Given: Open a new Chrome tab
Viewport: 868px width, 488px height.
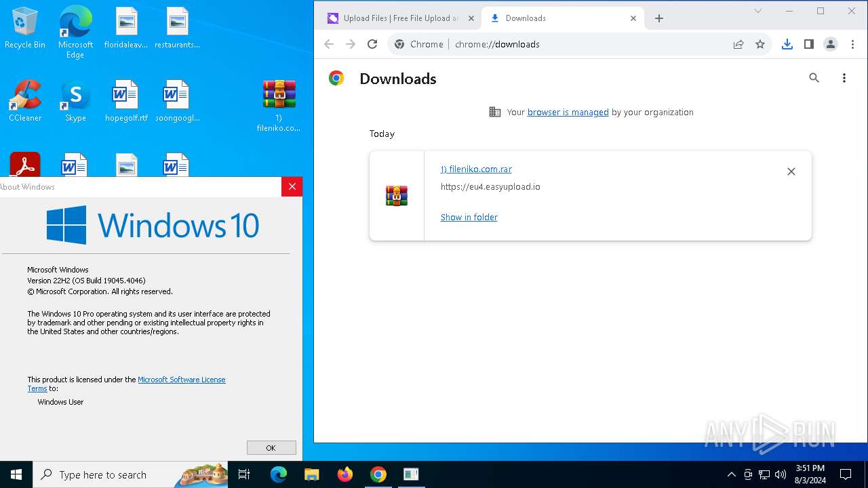Looking at the screenshot, I should tap(659, 18).
